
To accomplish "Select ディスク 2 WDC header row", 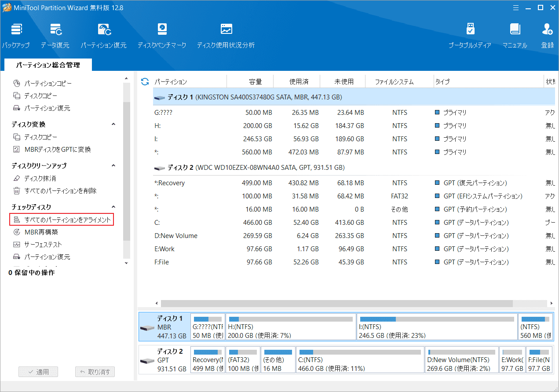I will point(354,168).
